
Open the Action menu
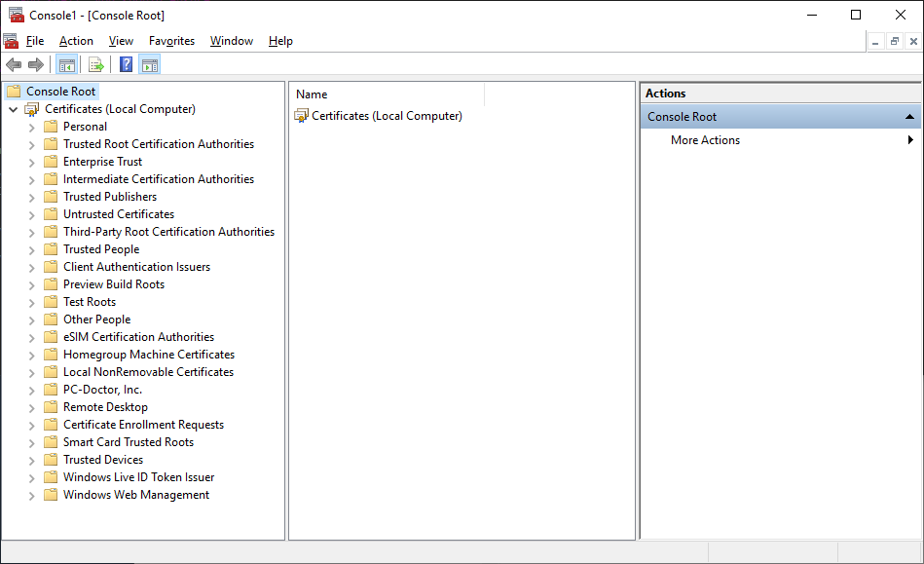[x=75, y=41]
